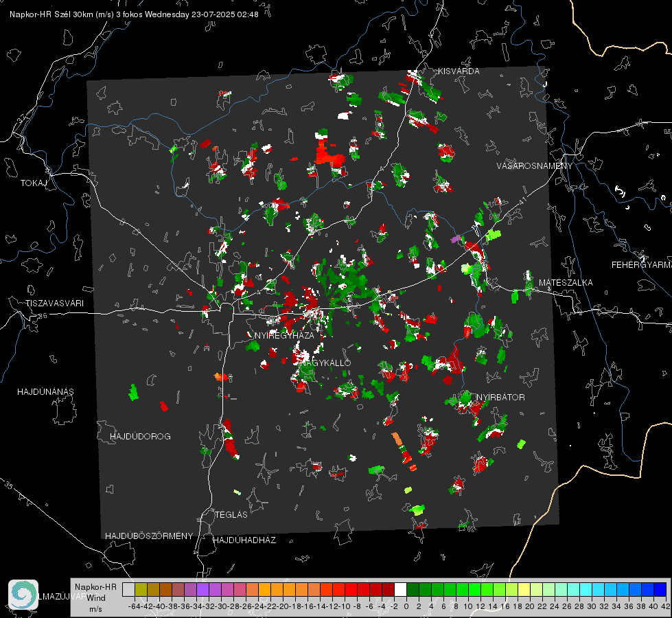Click the HAJDUNANAS city label
This screenshot has height=618, width=672.
coord(45,391)
